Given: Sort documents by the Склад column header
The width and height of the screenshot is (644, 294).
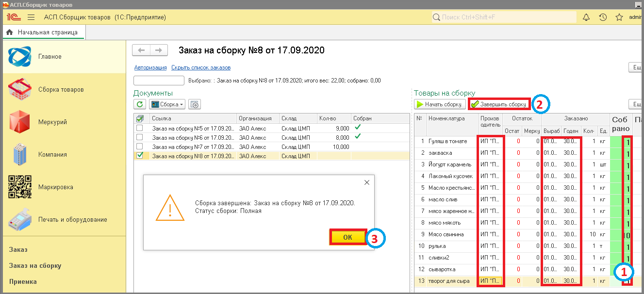Looking at the screenshot, I should [x=297, y=118].
